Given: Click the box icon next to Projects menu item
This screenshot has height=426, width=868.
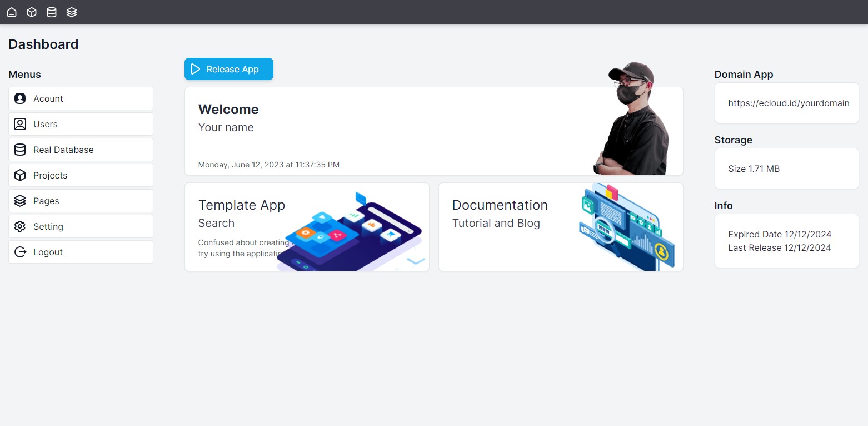Looking at the screenshot, I should 20,175.
